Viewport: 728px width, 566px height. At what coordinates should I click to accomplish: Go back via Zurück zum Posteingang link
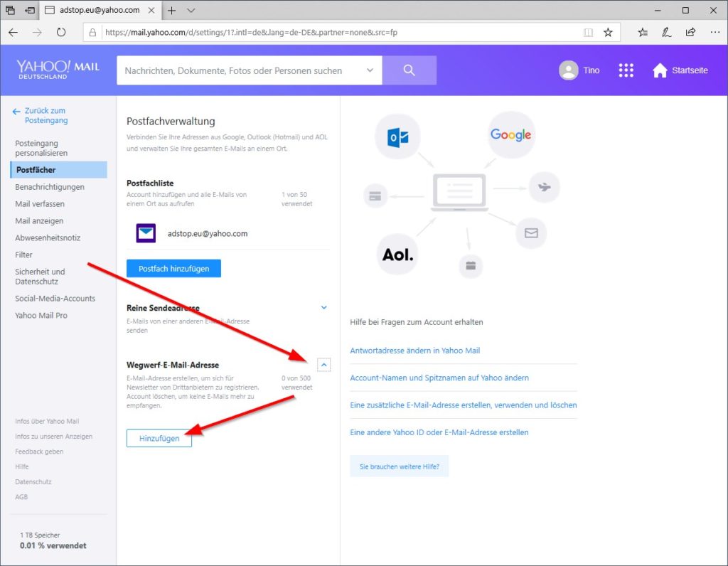(46, 116)
